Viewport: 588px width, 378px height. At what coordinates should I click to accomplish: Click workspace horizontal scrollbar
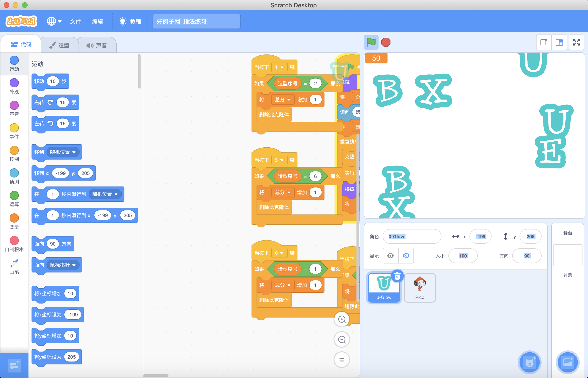click(156, 375)
